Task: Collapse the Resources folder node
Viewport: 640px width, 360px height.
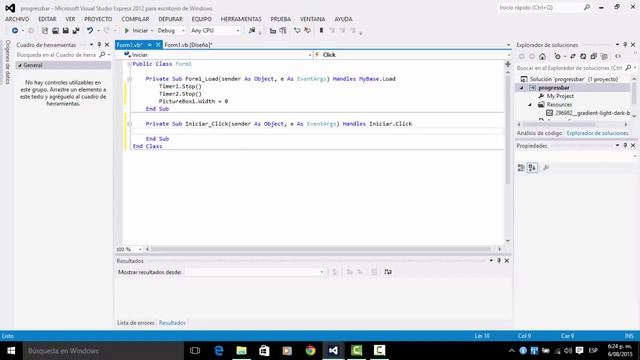Action: click(530, 104)
